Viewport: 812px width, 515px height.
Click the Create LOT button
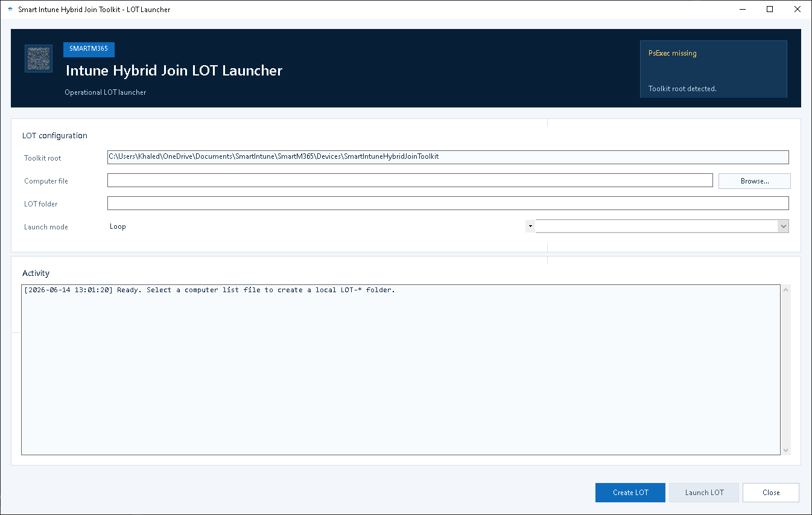pos(630,493)
